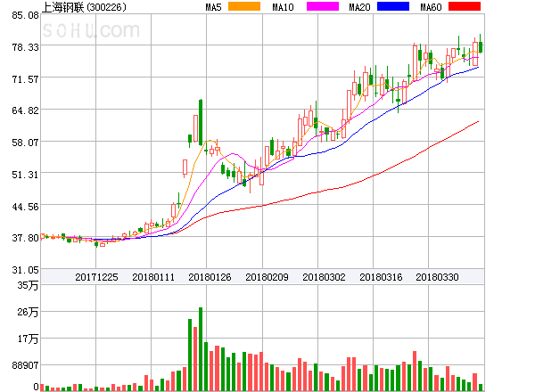Click the 20180209 date label

point(267,277)
